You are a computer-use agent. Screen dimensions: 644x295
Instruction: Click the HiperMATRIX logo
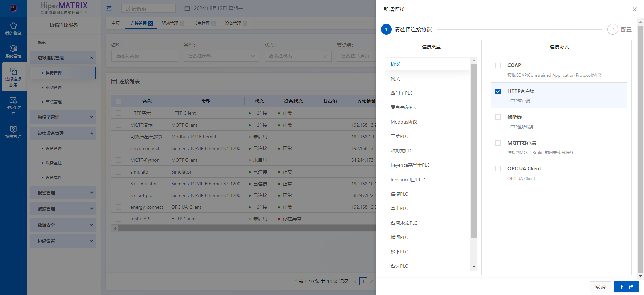(64, 8)
